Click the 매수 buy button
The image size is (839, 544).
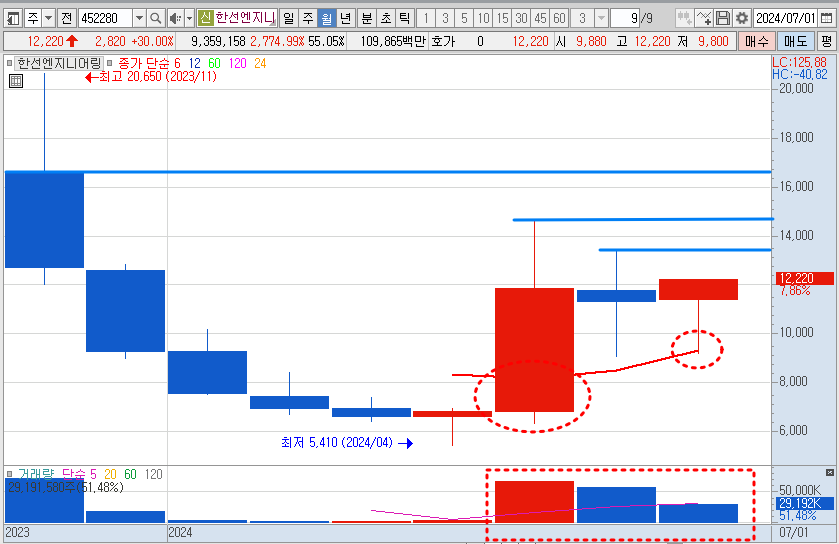coord(757,41)
